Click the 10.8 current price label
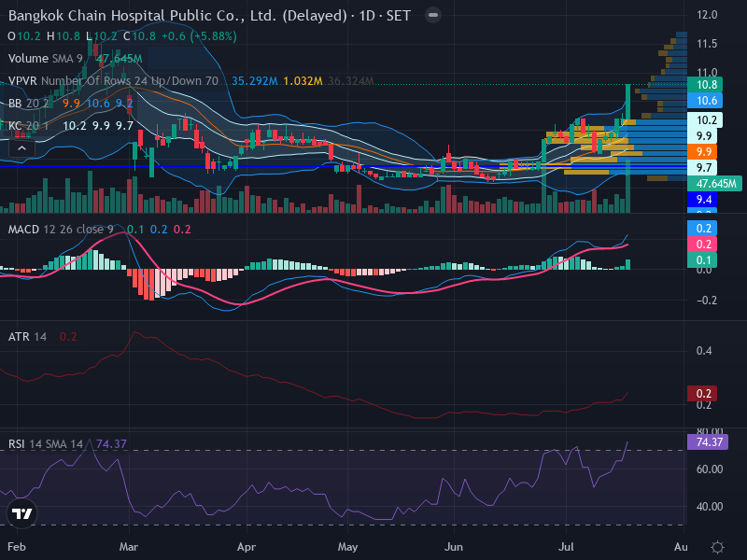Image resolution: width=747 pixels, height=560 pixels. [x=705, y=85]
